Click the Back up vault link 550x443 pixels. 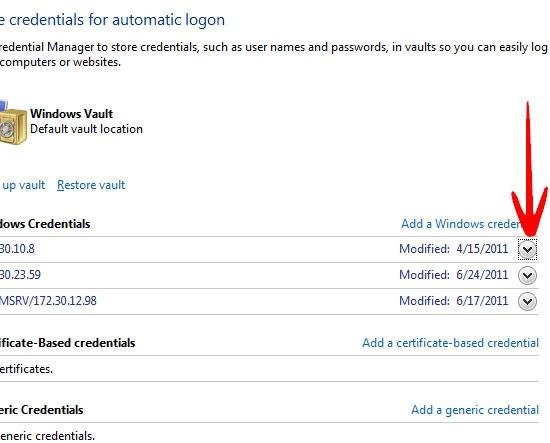pyautogui.click(x=22, y=185)
